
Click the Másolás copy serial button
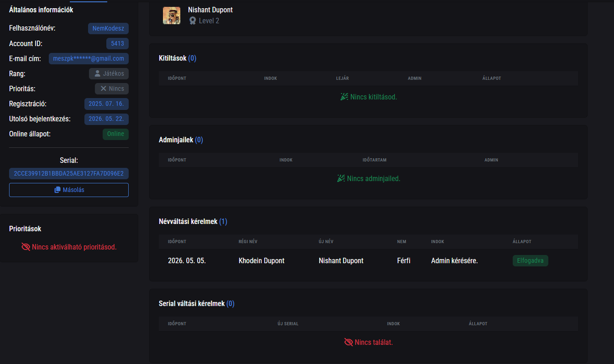[x=69, y=190]
